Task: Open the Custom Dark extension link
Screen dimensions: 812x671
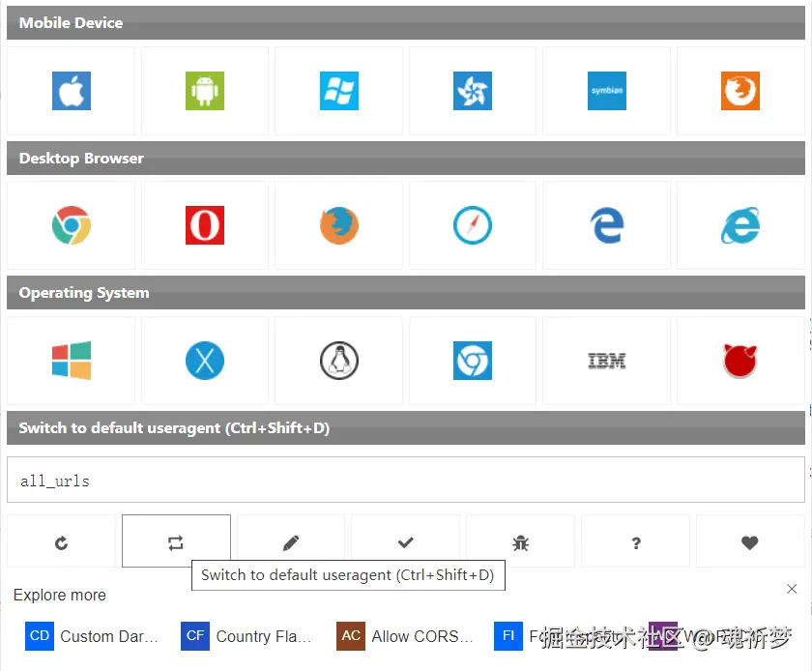Action: coord(93,636)
